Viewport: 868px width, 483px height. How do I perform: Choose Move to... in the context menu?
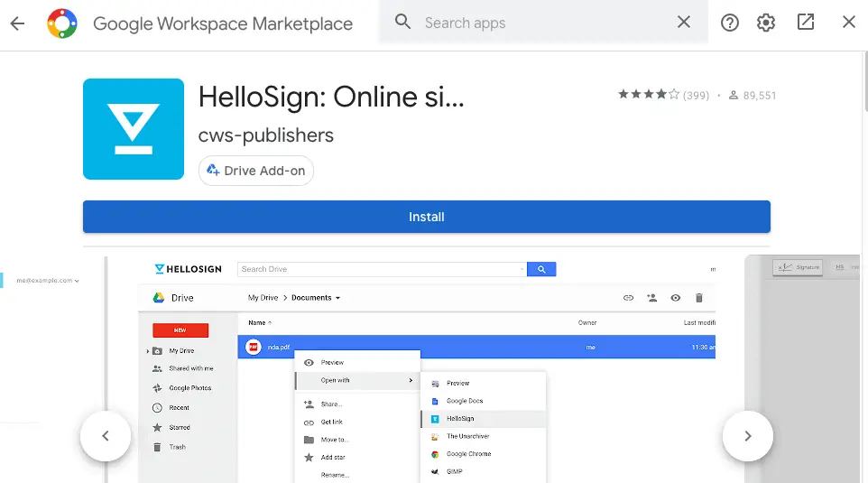[357, 440]
